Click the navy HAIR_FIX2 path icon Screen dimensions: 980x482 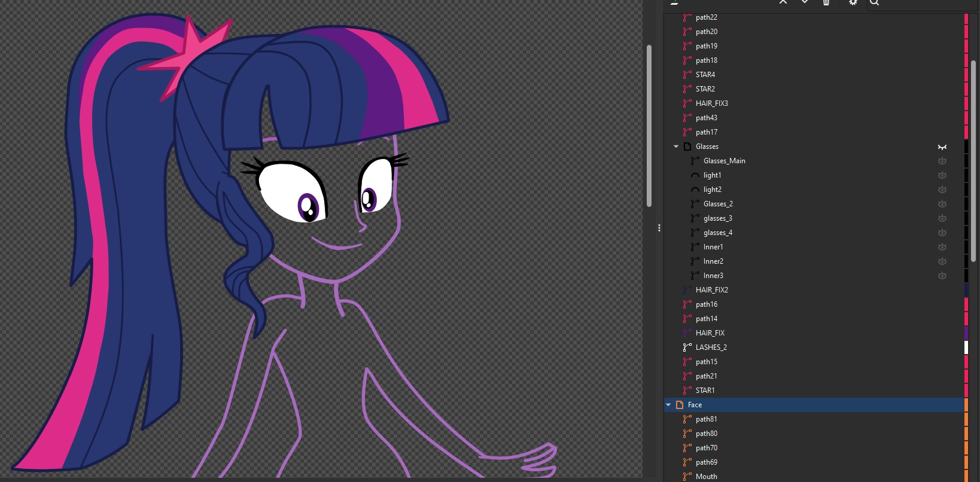click(687, 290)
